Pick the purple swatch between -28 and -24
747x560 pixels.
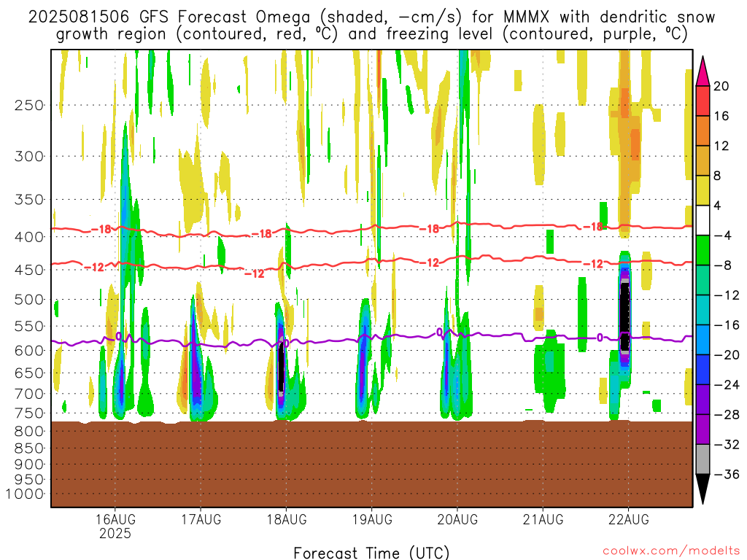click(703, 400)
